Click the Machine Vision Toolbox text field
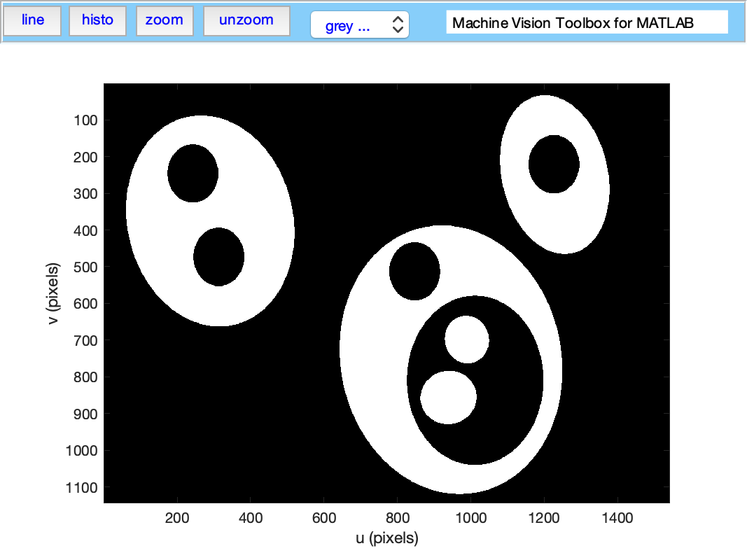 click(587, 23)
